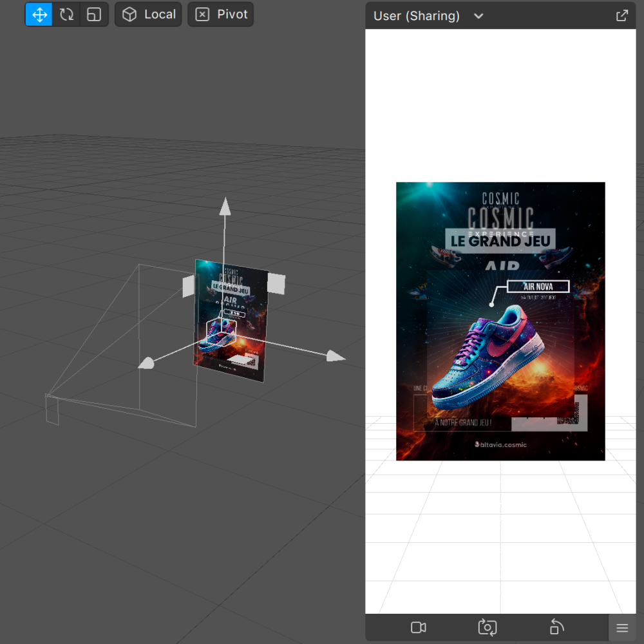The width and height of the screenshot is (644, 644).
Task: Click the video camera icon in preview
Action: tap(418, 627)
